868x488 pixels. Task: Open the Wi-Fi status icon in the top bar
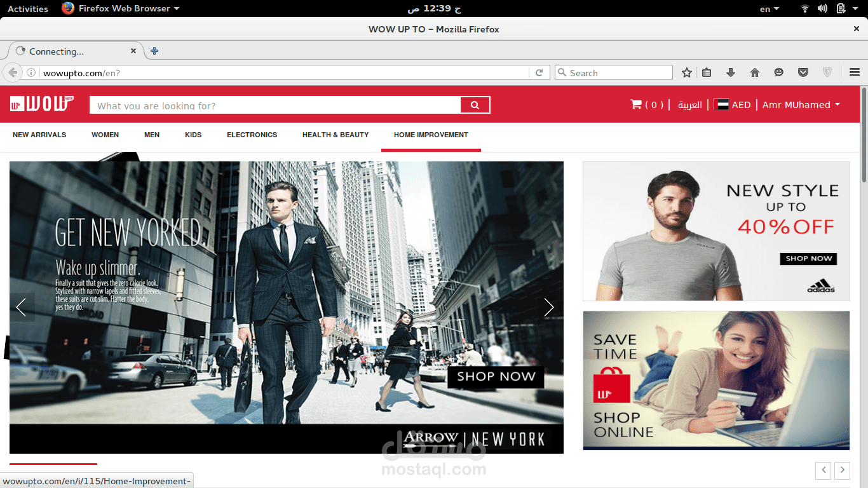coord(805,9)
